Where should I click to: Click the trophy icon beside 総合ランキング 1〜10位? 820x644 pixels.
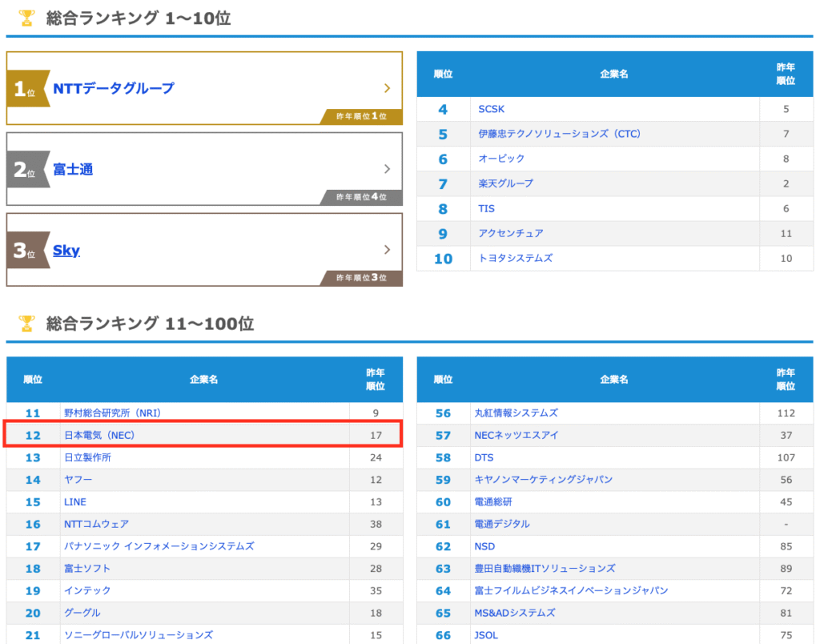[x=26, y=18]
